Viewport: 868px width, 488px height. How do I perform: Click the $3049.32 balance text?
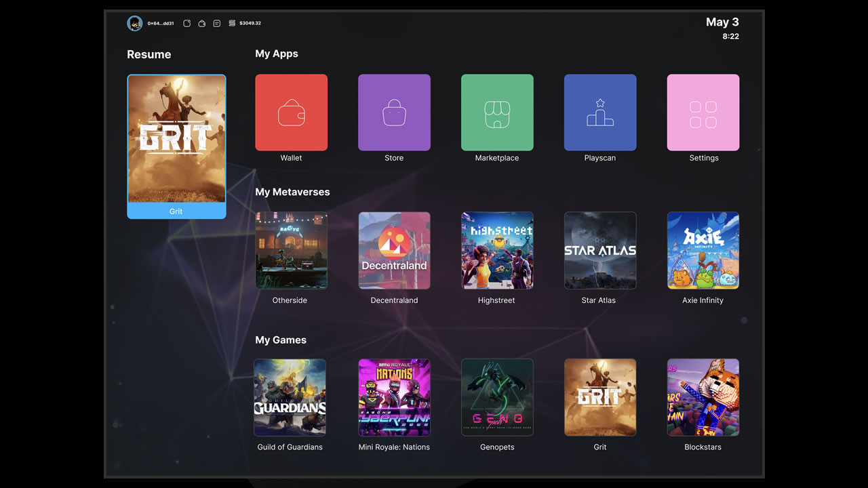tap(250, 24)
